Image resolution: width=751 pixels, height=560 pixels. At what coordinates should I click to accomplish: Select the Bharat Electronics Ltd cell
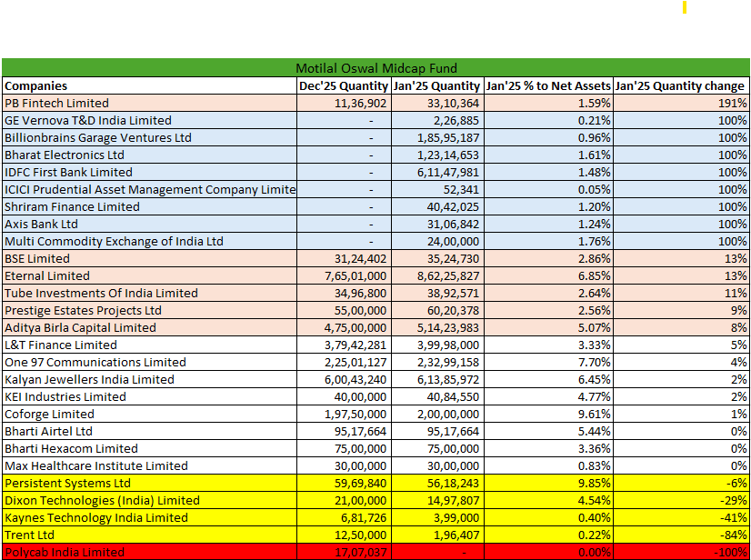(149, 155)
